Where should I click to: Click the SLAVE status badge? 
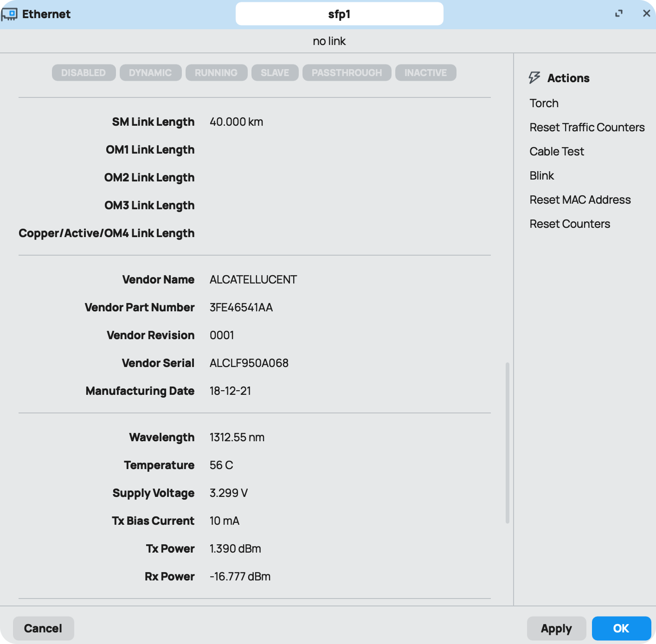(x=275, y=73)
